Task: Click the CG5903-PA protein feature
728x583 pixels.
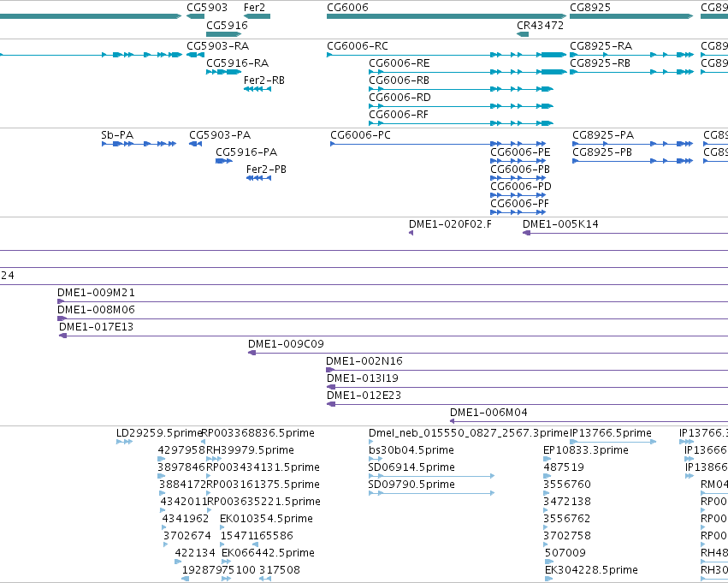Action: click(220, 135)
